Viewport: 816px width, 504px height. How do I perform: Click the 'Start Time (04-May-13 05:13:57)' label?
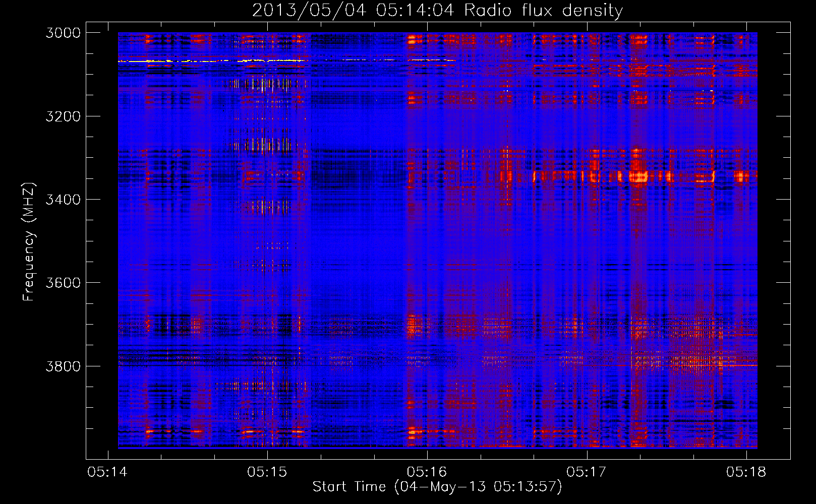437,487
